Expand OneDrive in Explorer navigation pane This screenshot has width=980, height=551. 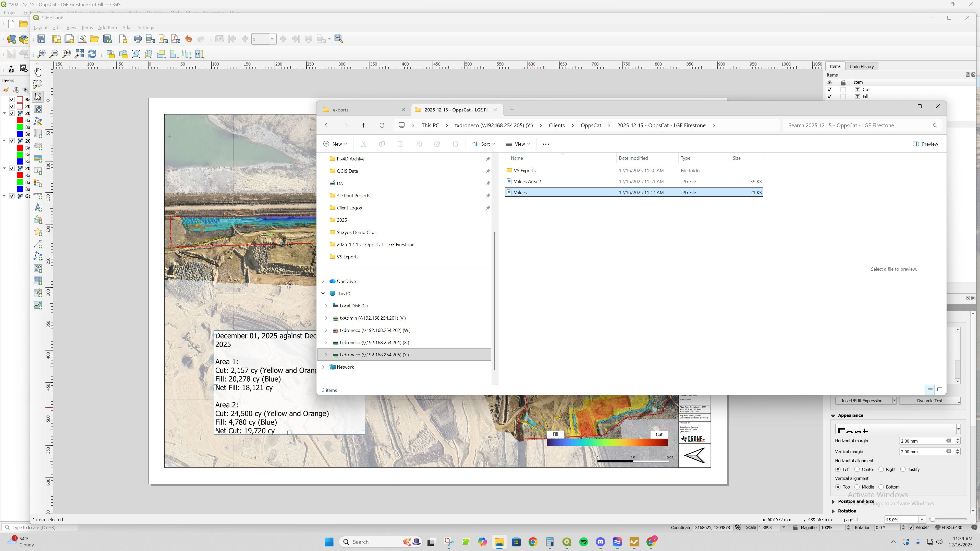pos(323,281)
